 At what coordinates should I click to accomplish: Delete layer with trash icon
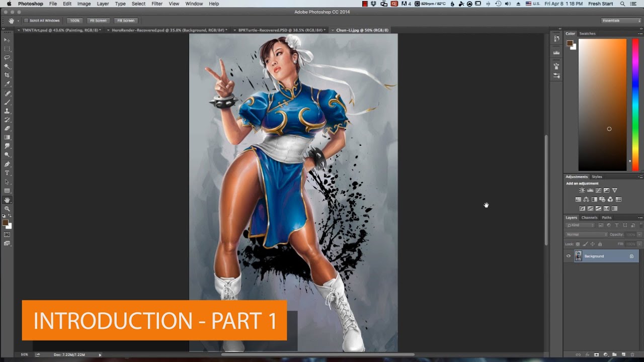point(632,354)
